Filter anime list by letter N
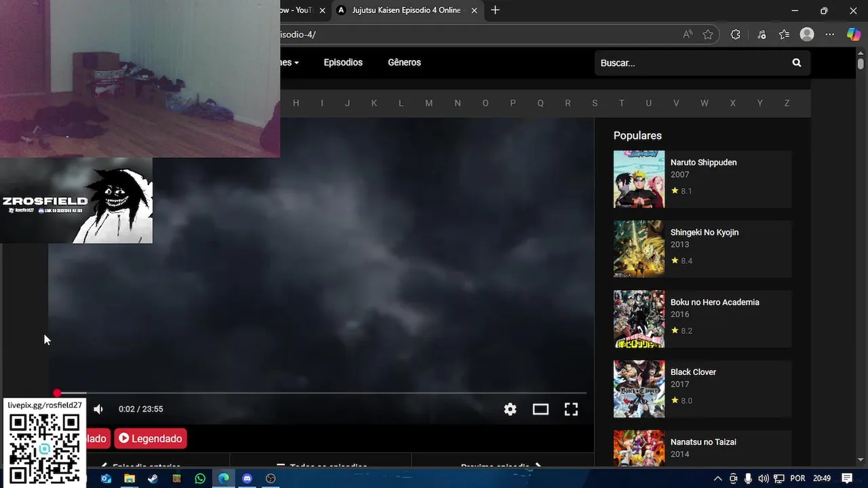Viewport: 868px width, 488px height. (x=457, y=103)
